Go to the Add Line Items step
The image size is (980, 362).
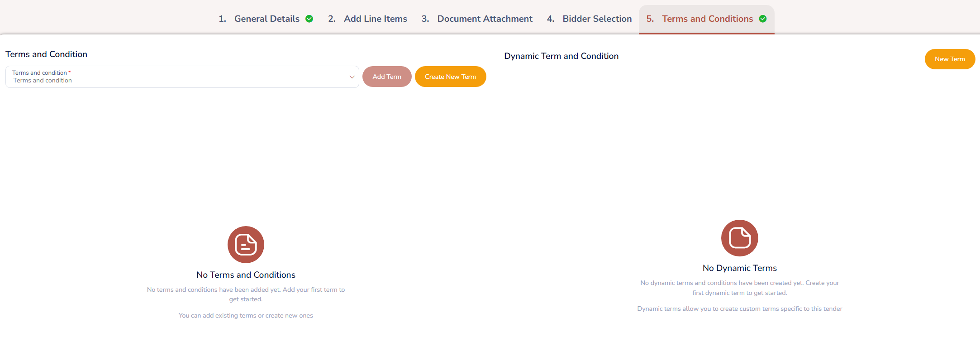click(x=368, y=19)
